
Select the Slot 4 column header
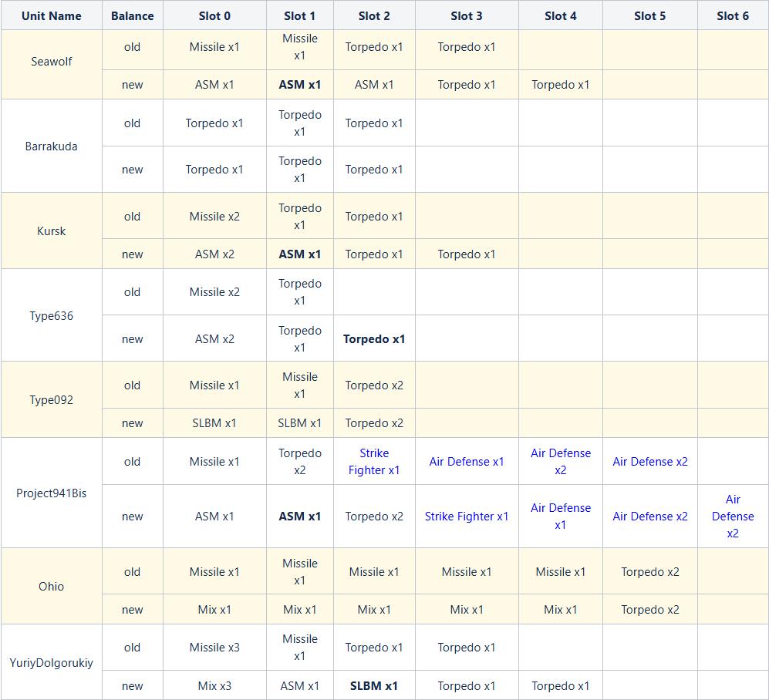[561, 15]
